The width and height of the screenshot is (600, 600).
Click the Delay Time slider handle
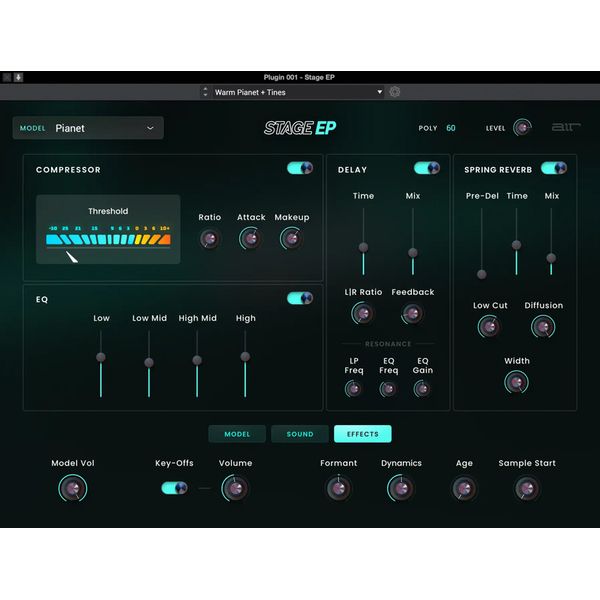tap(363, 247)
